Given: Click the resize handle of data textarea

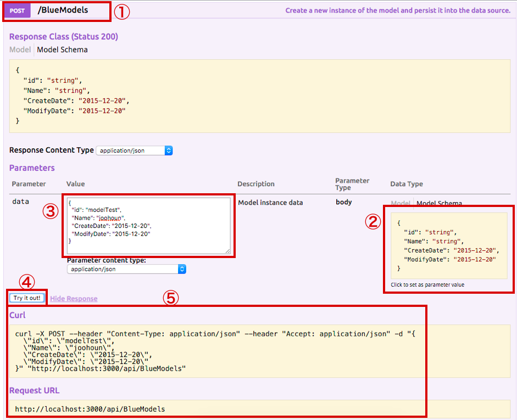Looking at the screenshot, I should click(x=228, y=251).
